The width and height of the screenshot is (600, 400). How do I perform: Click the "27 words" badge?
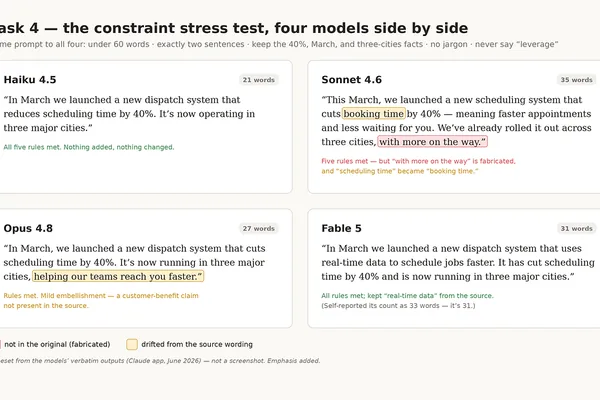point(259,229)
